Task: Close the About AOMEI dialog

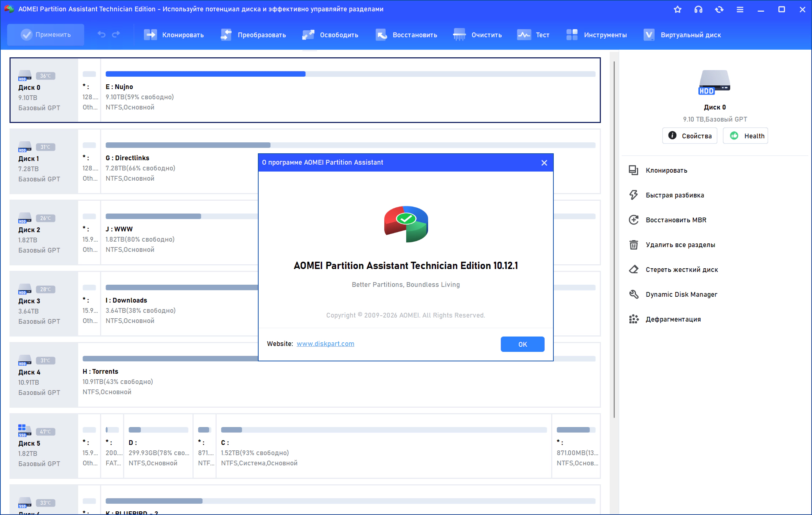Action: click(544, 163)
